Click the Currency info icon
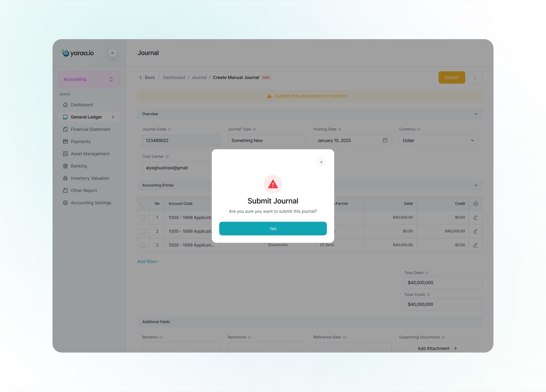The width and height of the screenshot is (546, 392). (419, 129)
